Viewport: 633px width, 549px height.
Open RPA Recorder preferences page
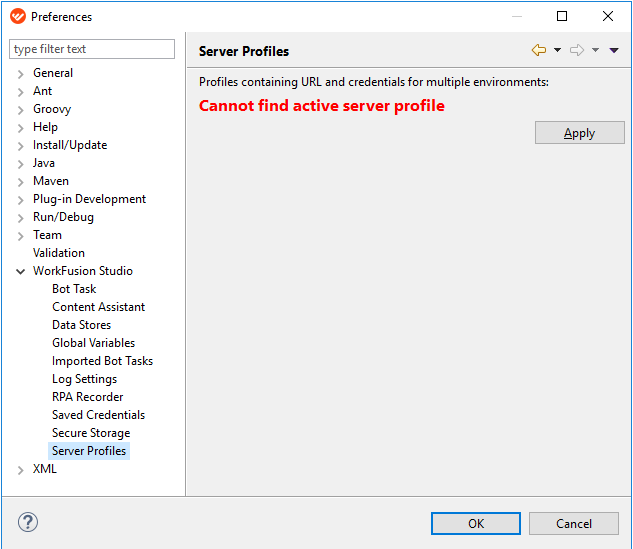[x=88, y=397]
